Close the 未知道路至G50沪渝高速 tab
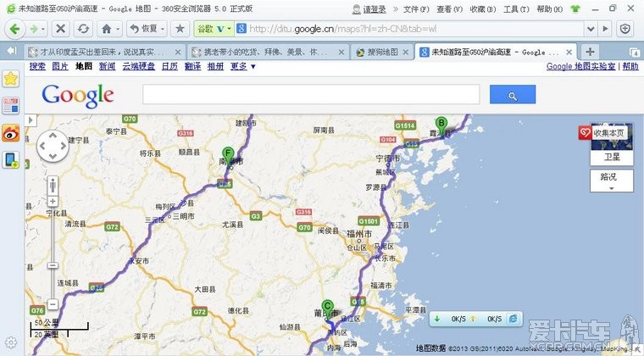 tap(569, 53)
